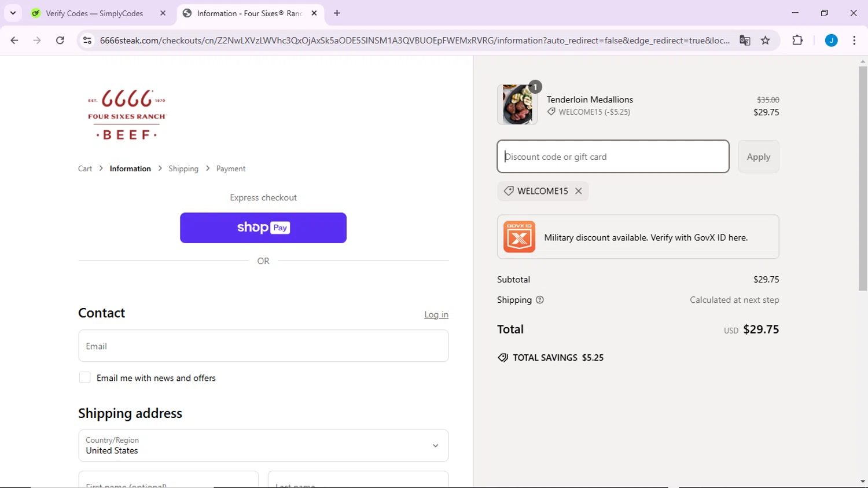Viewport: 868px width, 488px height.
Task: Open site information icon in address bar
Action: click(87, 41)
